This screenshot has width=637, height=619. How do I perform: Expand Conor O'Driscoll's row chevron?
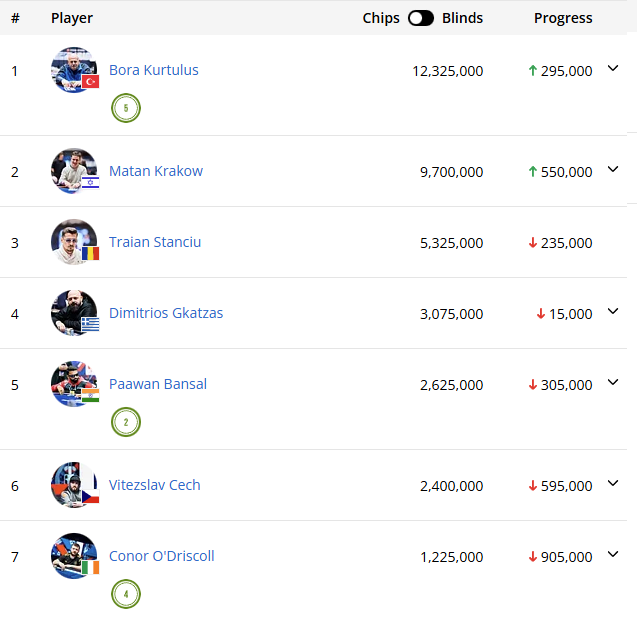point(614,555)
